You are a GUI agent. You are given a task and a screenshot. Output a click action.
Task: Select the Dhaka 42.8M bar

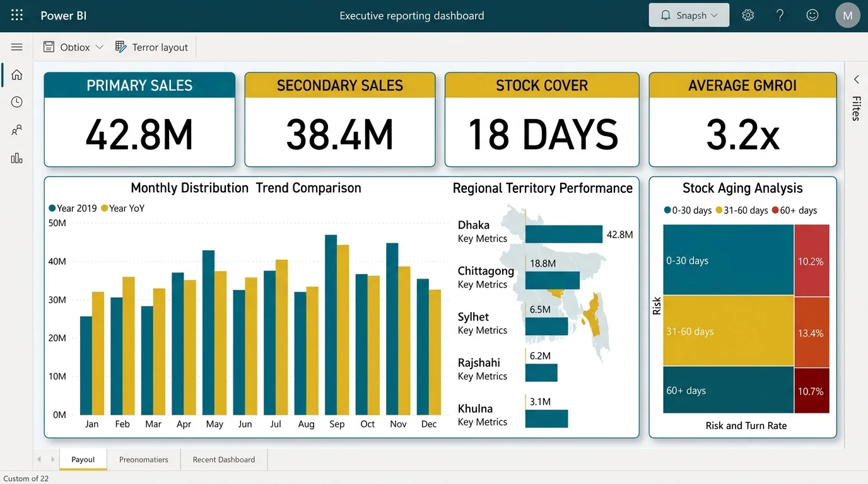pyautogui.click(x=564, y=234)
